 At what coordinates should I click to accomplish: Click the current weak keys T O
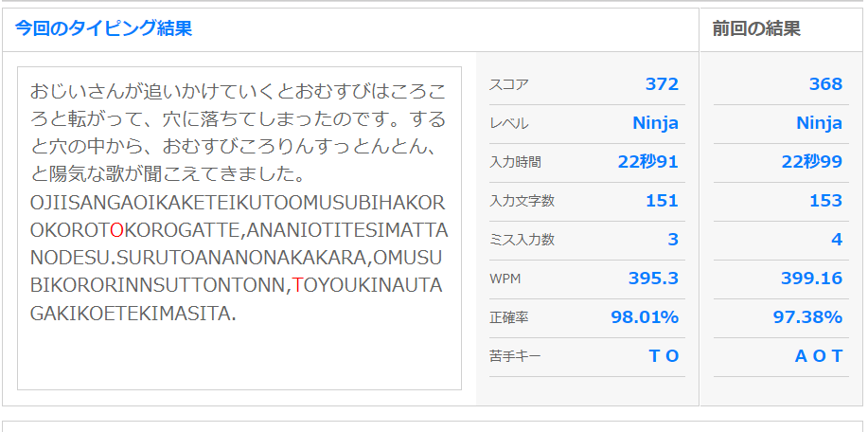(664, 355)
